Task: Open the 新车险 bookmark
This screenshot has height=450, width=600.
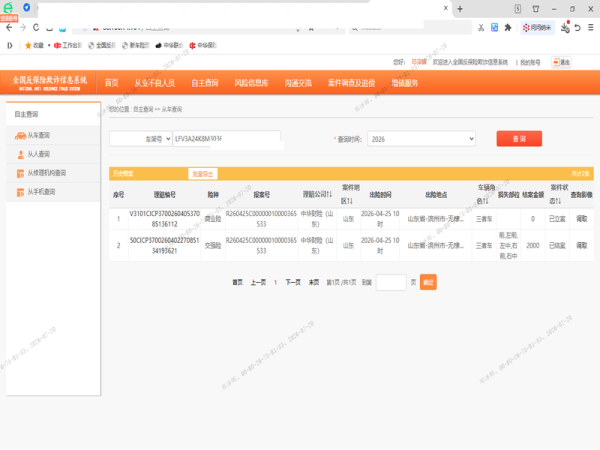Action: coord(135,46)
